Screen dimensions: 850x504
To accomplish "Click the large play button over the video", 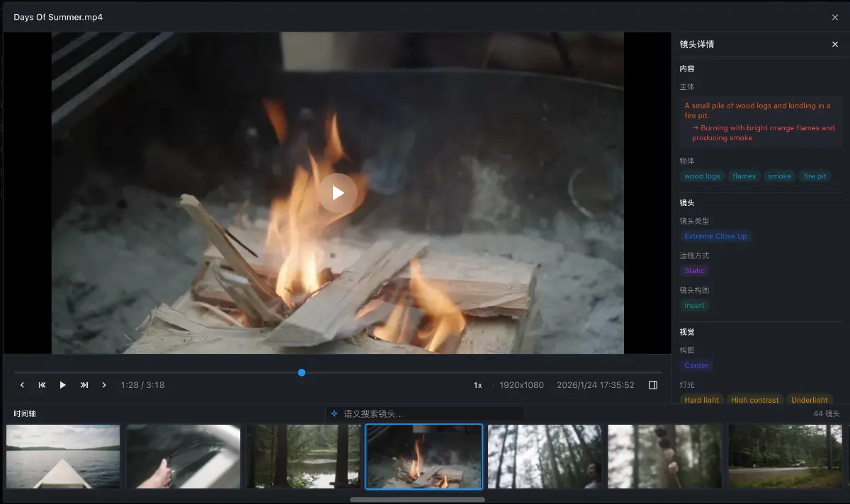I will (338, 193).
